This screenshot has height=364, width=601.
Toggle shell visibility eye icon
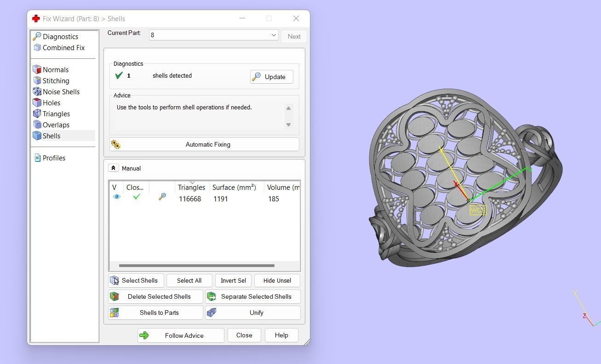(117, 197)
